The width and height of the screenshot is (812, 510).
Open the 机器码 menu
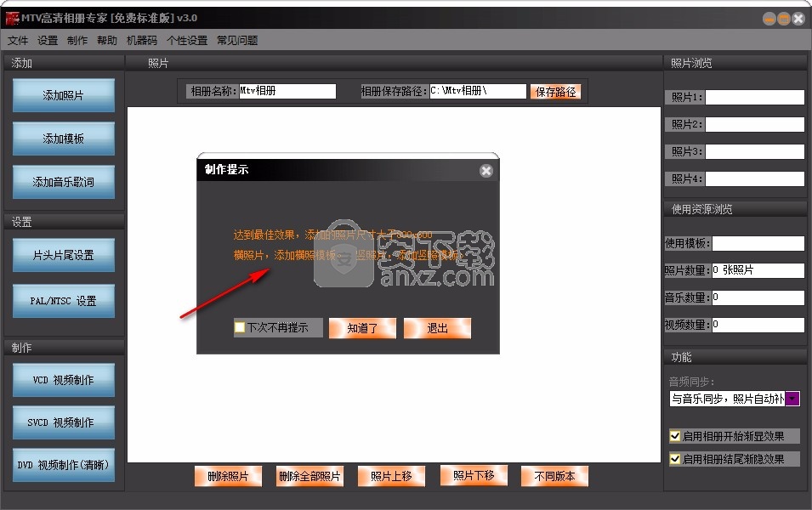point(142,41)
